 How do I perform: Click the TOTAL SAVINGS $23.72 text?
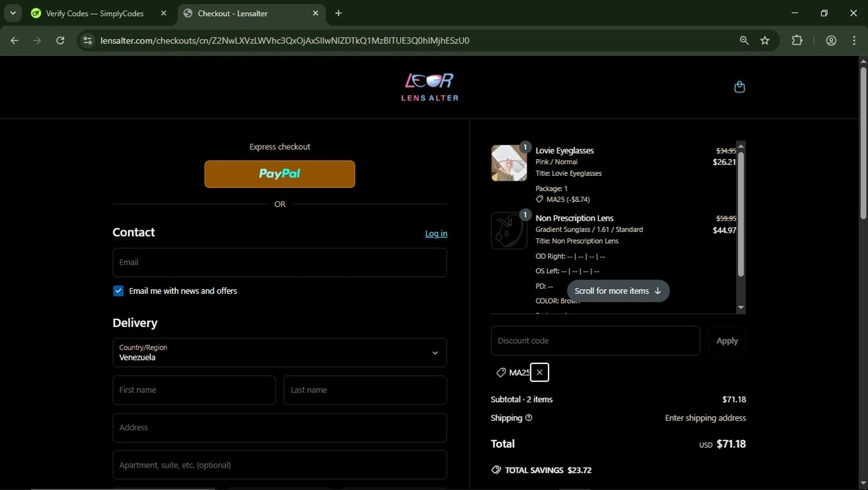548,470
